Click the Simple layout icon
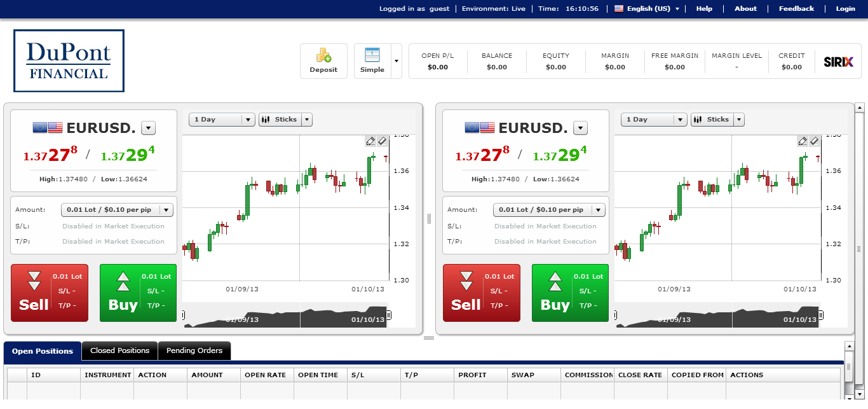Viewport: 868px width, 409px height. [x=372, y=55]
